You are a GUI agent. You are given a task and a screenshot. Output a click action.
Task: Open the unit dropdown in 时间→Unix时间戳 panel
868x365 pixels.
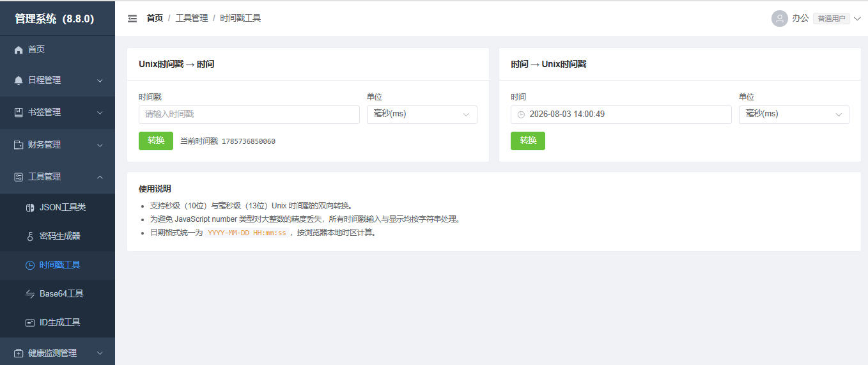coord(794,114)
